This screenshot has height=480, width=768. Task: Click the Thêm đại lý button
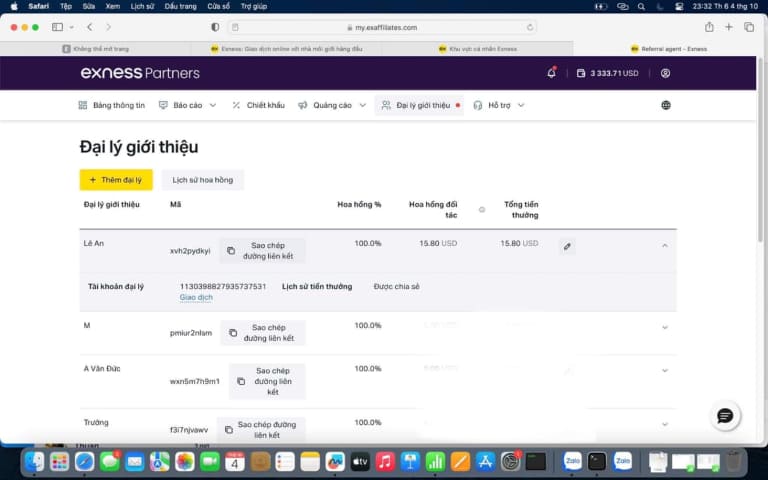point(116,180)
